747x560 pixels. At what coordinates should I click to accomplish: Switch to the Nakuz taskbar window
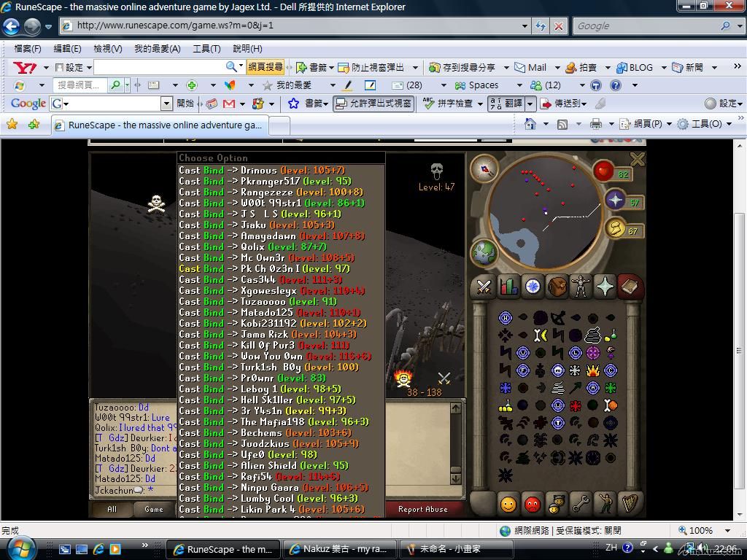tap(341, 549)
